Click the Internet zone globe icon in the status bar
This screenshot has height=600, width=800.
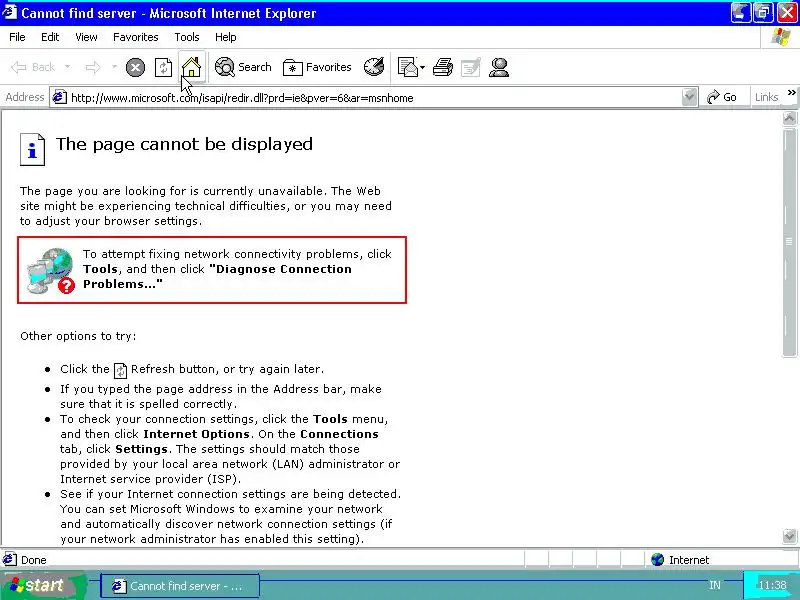click(x=658, y=560)
